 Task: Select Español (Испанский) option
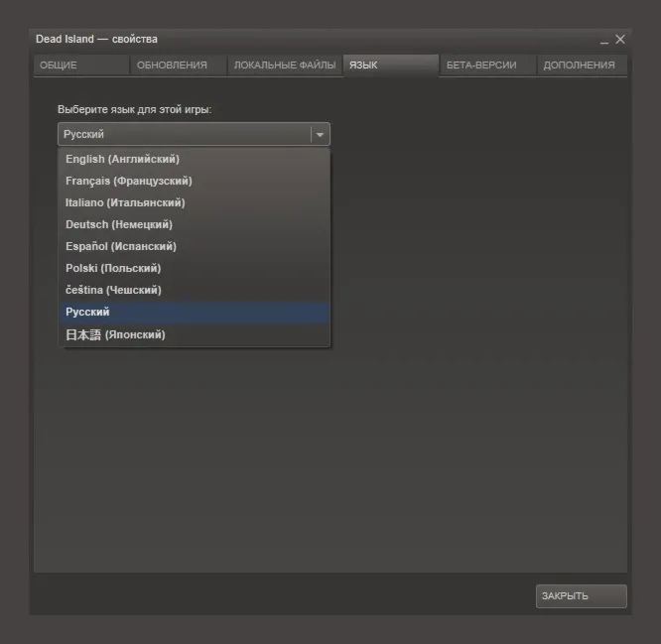[x=194, y=246]
